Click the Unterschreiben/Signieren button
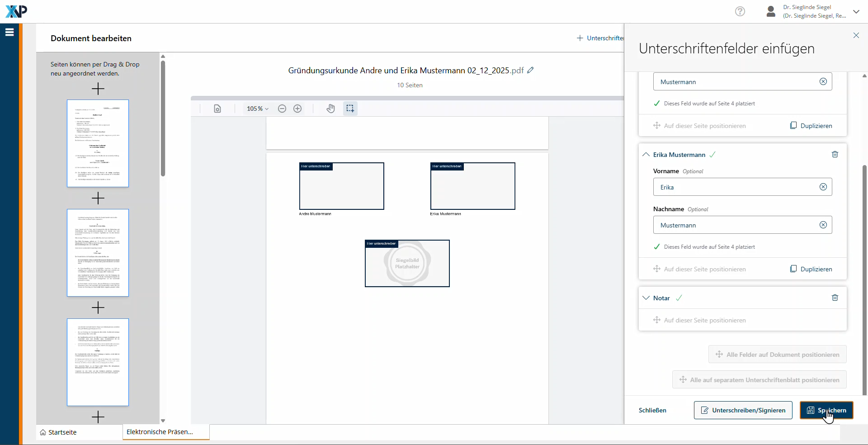 point(743,410)
